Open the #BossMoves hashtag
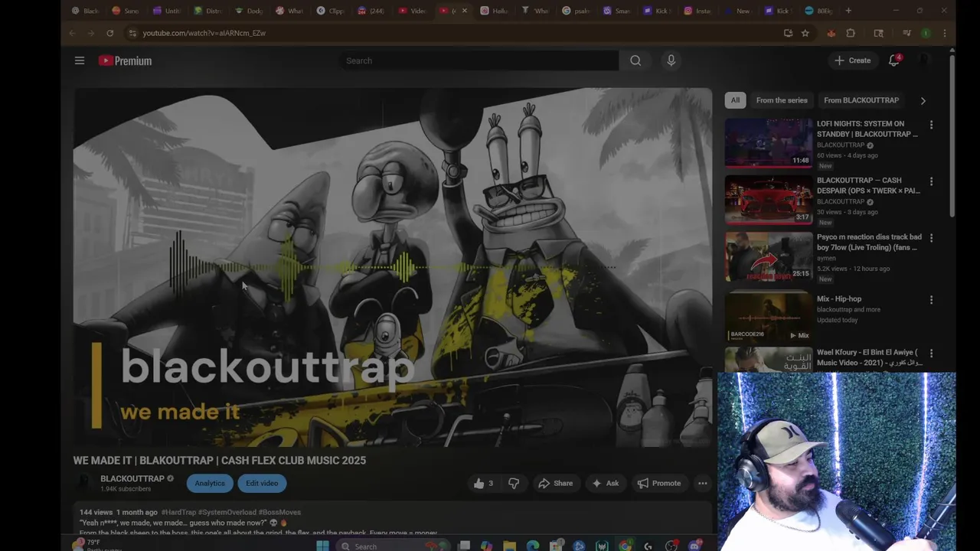980x551 pixels. click(279, 512)
